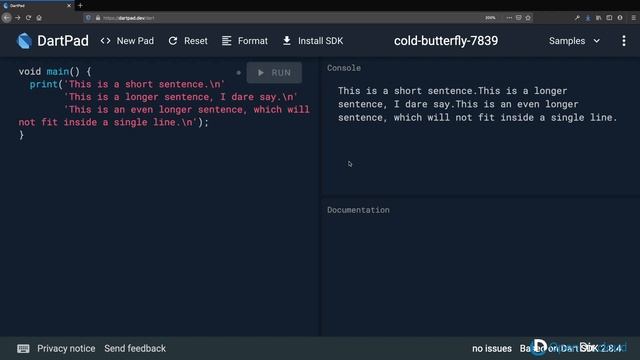The height and width of the screenshot is (360, 640).
Task: Click the Reset button
Action: (x=188, y=41)
